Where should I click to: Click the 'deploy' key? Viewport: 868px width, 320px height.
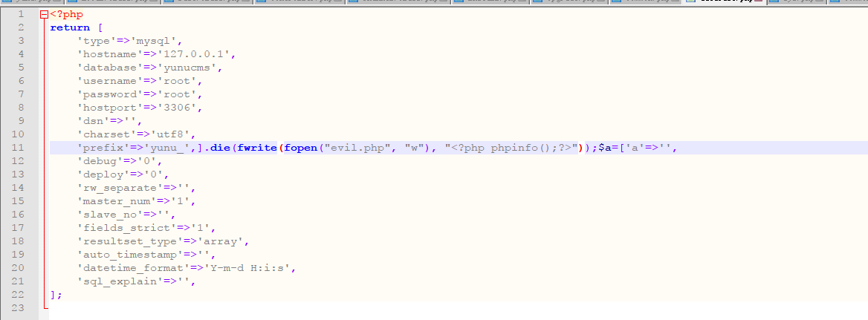tap(103, 175)
